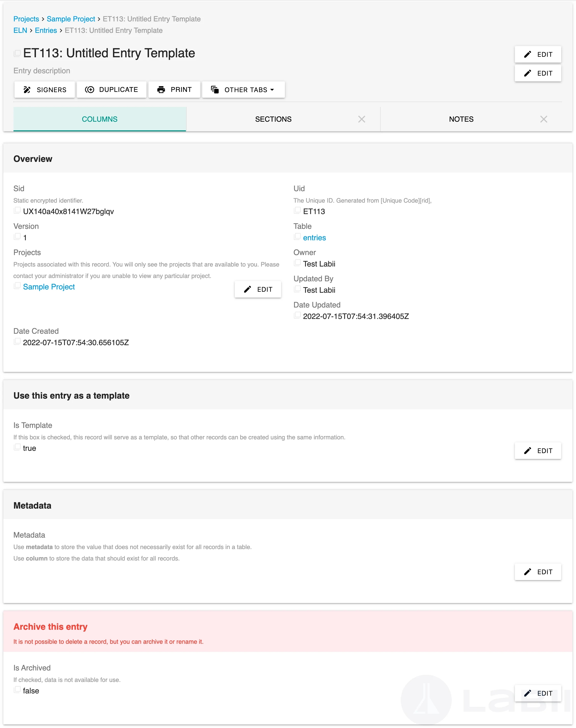The width and height of the screenshot is (576, 728).
Task: Click copy icon beside the Date Created value
Action: (x=17, y=341)
